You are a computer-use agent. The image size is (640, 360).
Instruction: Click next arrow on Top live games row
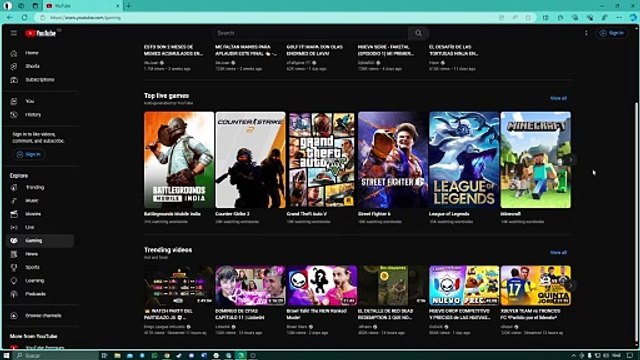click(571, 160)
